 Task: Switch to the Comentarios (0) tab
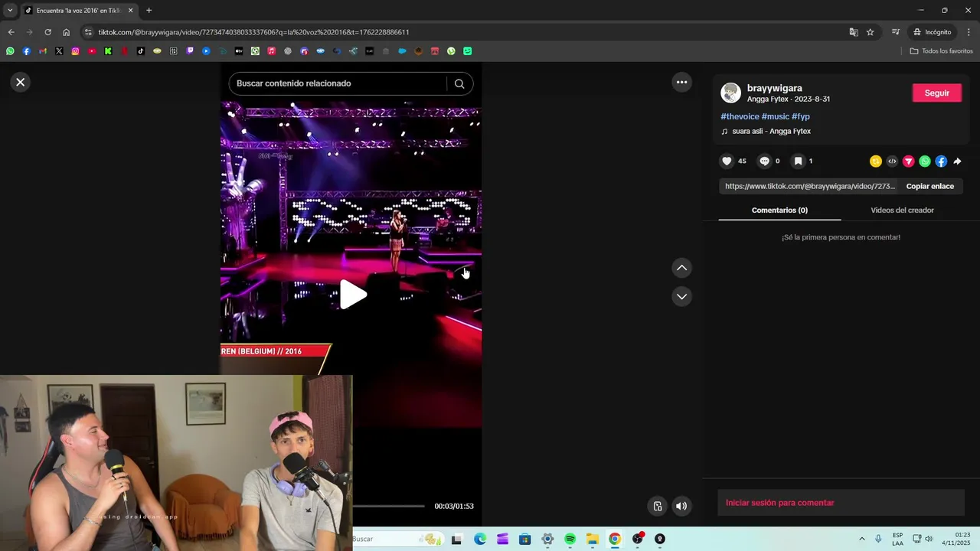pyautogui.click(x=779, y=210)
